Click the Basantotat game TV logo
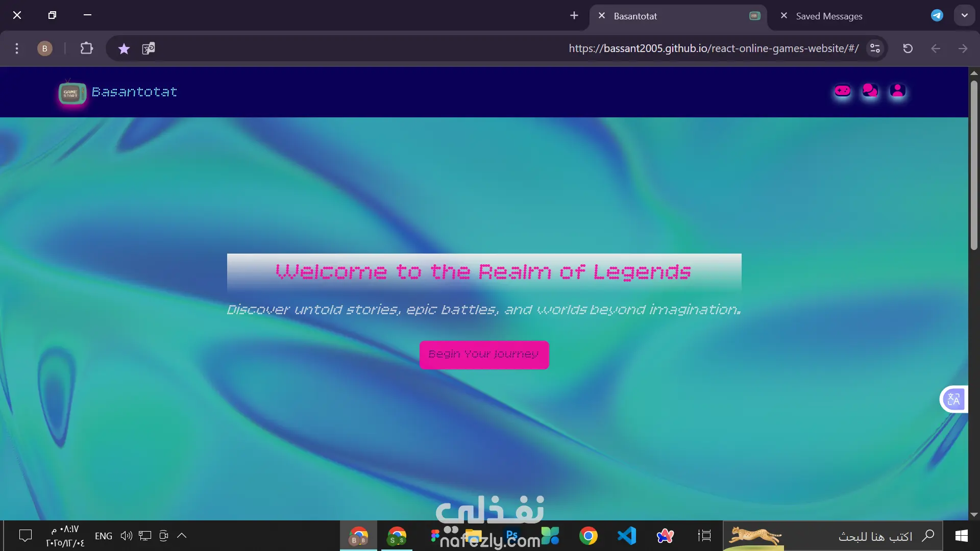The image size is (980, 551). 72,92
